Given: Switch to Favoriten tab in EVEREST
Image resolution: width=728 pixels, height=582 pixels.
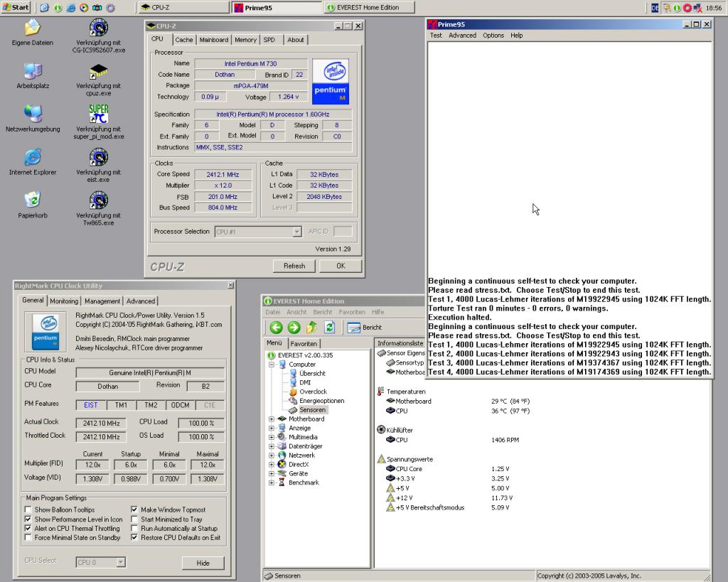Looking at the screenshot, I should pyautogui.click(x=304, y=344).
